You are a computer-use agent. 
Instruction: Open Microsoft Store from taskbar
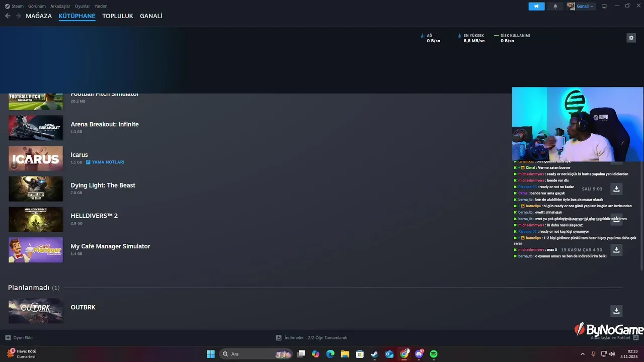360,354
